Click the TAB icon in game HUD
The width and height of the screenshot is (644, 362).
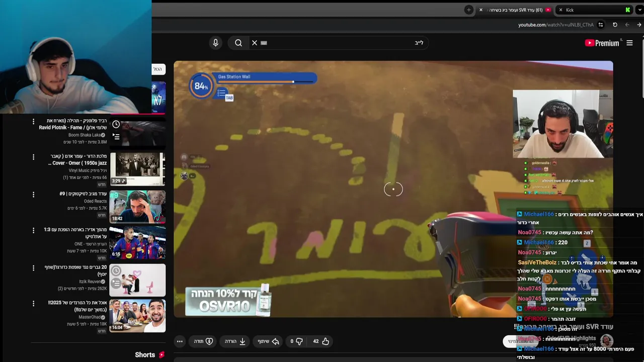pos(229,98)
